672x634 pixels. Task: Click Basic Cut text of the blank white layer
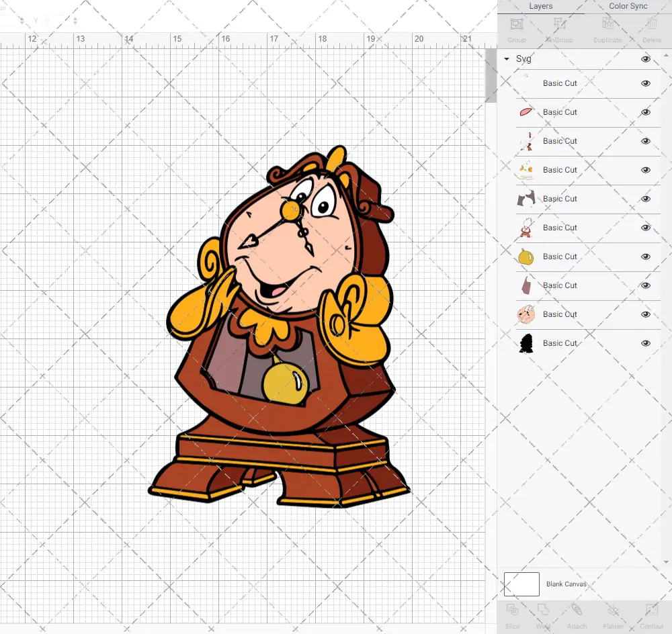[560, 83]
